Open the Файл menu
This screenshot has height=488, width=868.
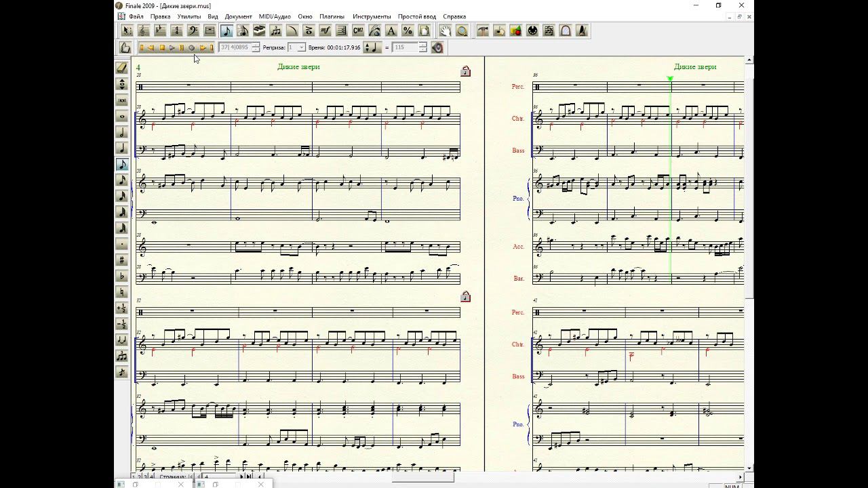tap(136, 16)
